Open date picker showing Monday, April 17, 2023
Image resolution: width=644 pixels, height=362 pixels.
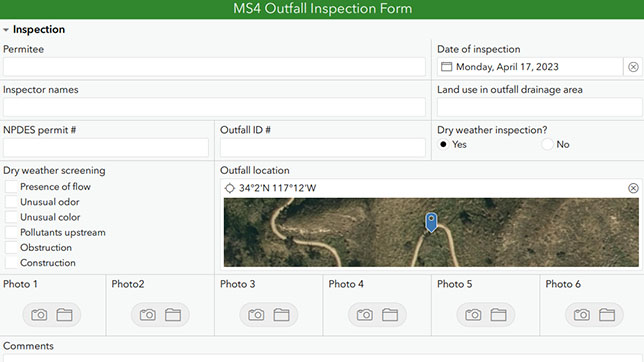click(x=530, y=67)
